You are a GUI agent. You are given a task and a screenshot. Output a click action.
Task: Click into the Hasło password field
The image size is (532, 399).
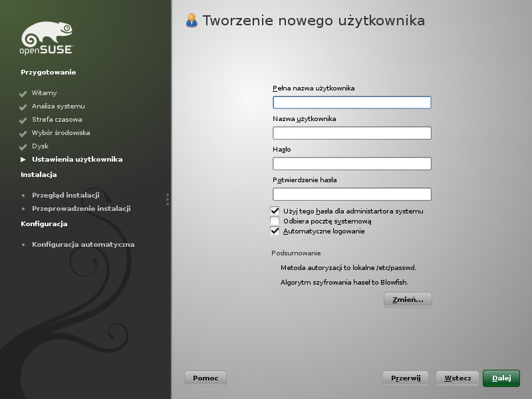click(352, 164)
